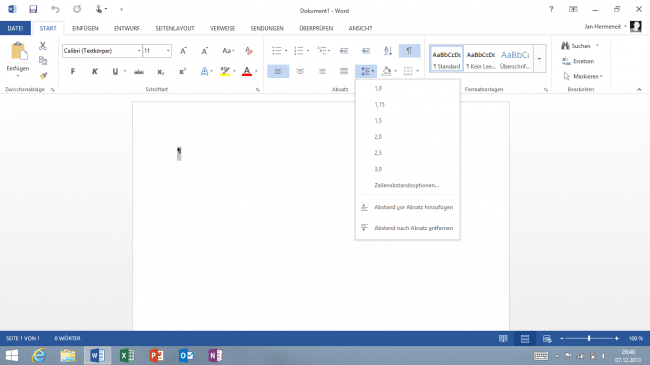Toggle touch/mouse mode icon
The image size is (650, 365).
[x=99, y=9]
